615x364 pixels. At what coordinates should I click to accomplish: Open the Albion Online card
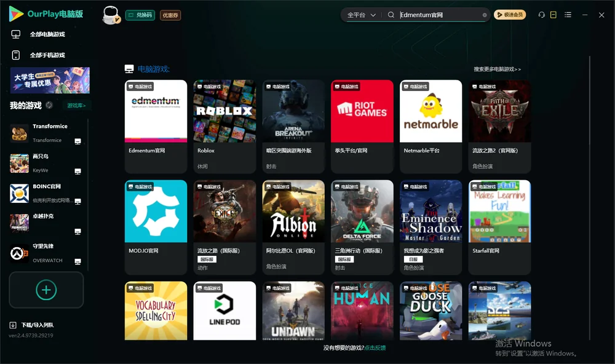tap(293, 227)
